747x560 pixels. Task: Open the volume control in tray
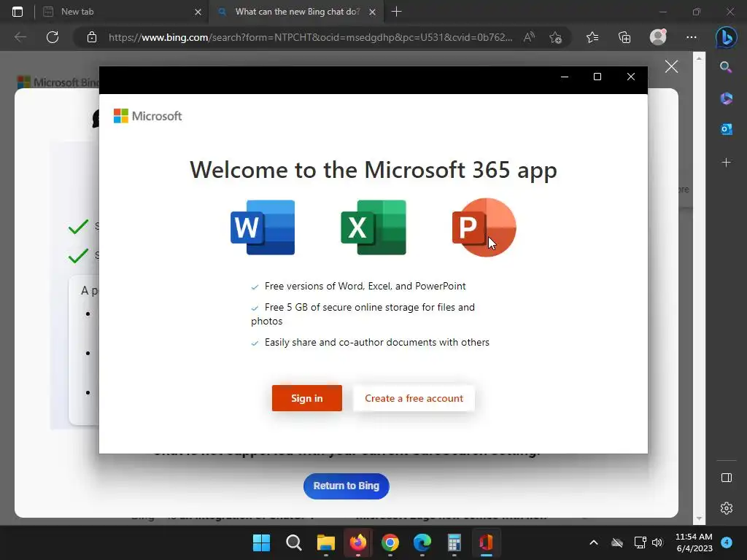coord(657,542)
